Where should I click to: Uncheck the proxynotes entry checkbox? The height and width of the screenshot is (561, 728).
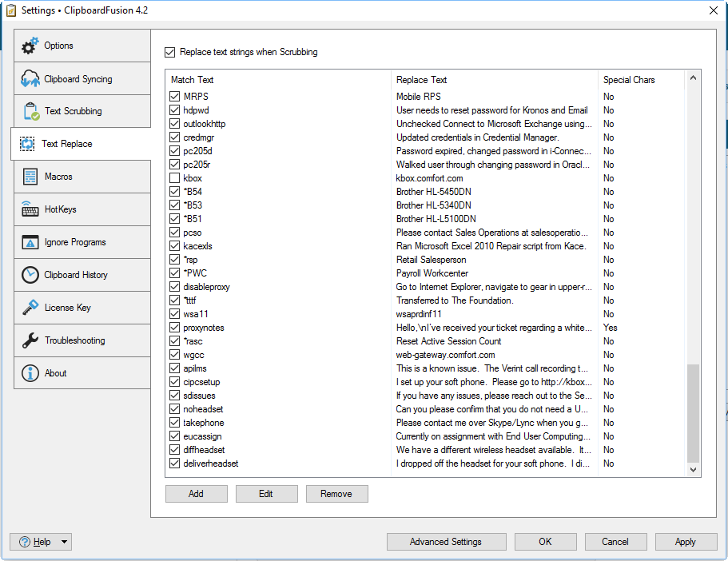tap(175, 328)
